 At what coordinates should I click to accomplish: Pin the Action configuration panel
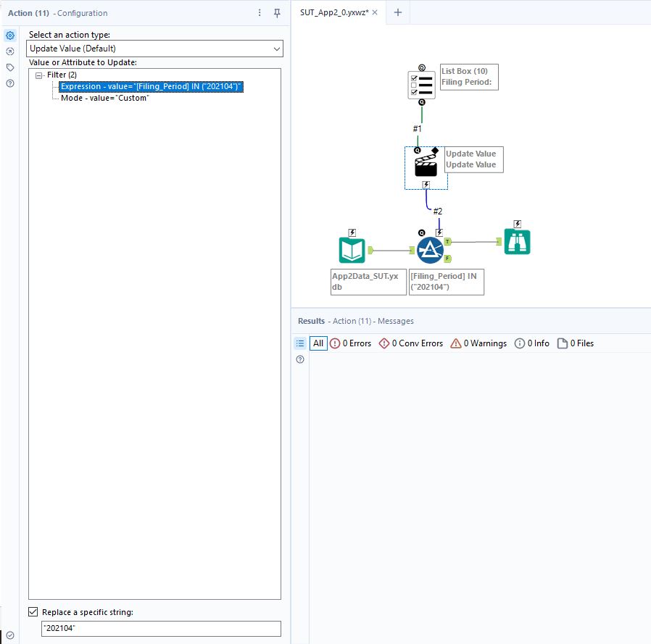(277, 13)
